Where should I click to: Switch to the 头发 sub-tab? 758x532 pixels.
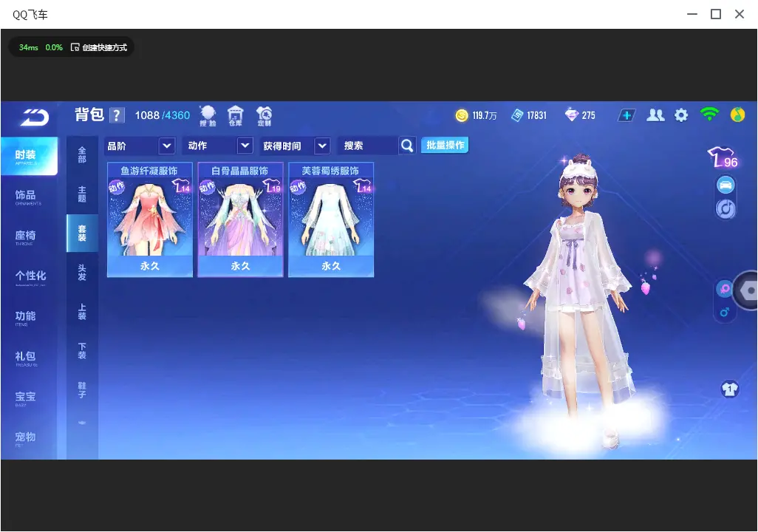(82, 273)
